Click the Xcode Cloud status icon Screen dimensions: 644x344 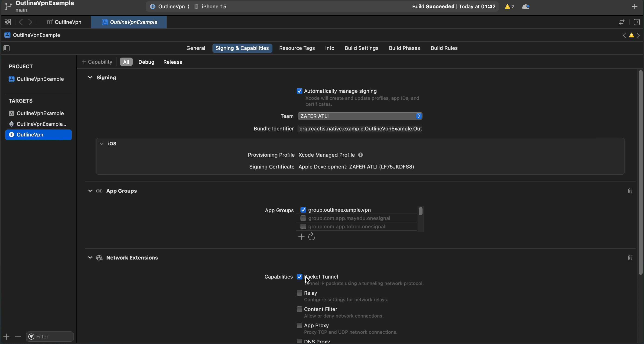526,6
